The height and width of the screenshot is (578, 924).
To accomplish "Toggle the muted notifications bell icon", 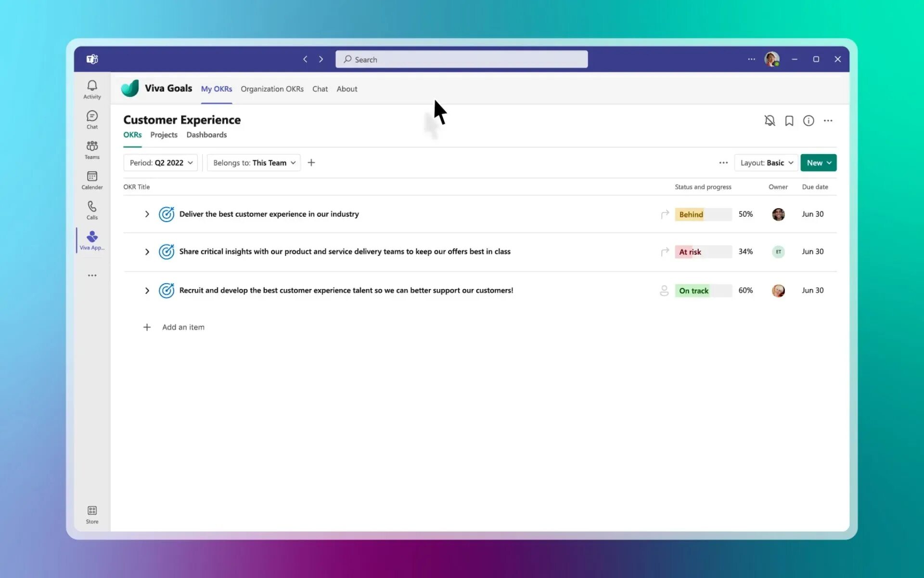I will pyautogui.click(x=770, y=121).
